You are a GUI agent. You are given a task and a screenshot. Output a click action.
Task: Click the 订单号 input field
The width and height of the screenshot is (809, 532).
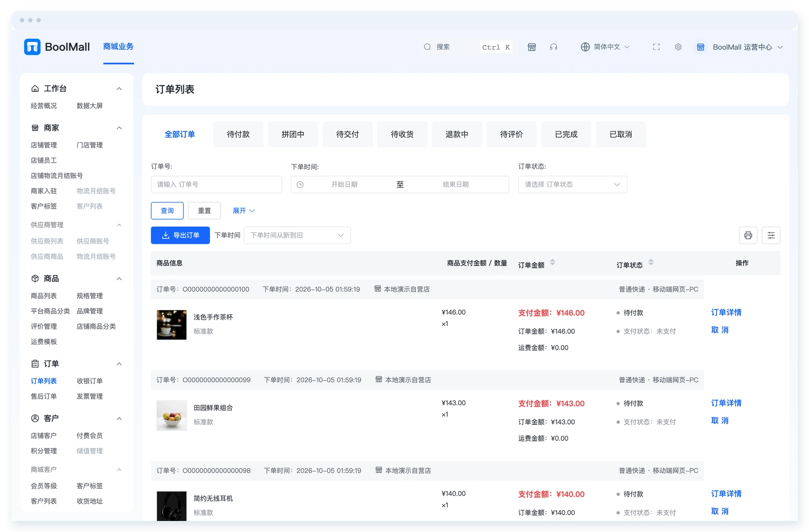tap(216, 185)
